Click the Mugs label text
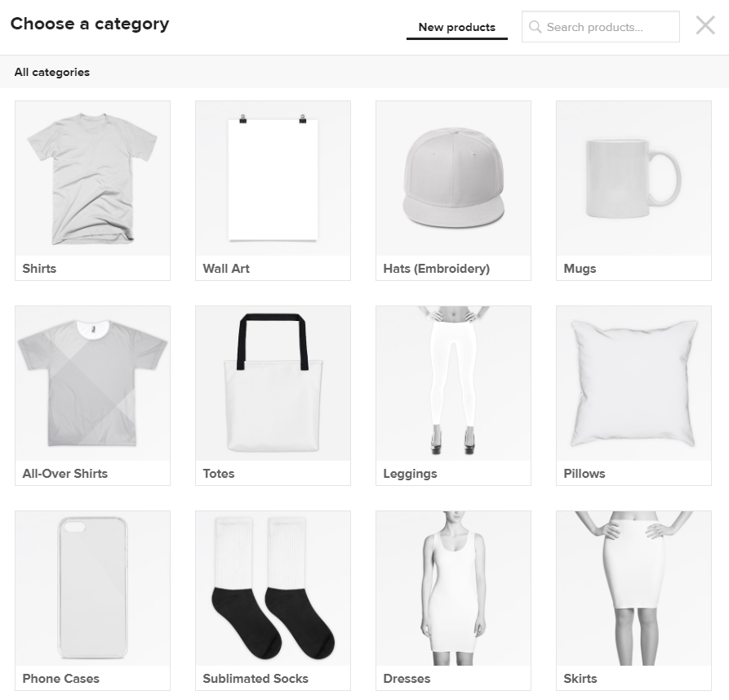Image resolution: width=729 pixels, height=700 pixels. [580, 269]
